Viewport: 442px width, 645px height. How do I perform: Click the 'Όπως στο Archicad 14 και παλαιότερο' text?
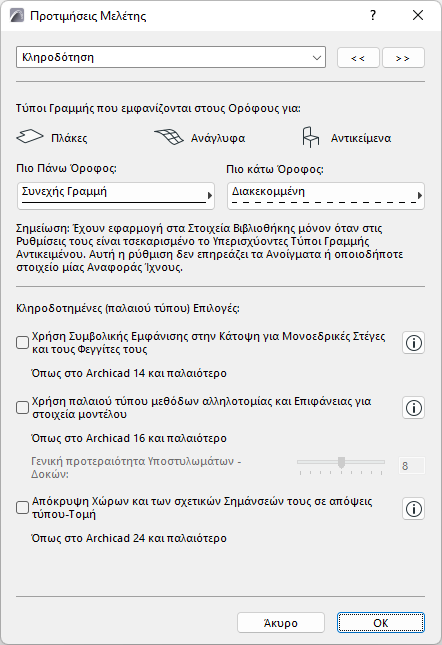[x=129, y=374]
